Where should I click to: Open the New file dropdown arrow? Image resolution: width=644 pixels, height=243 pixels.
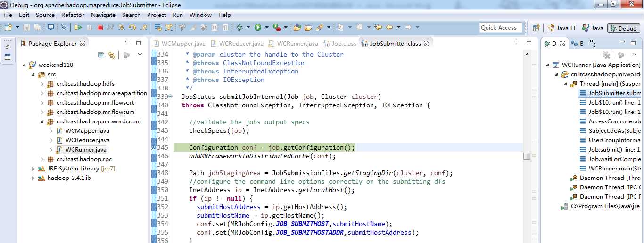(17, 27)
